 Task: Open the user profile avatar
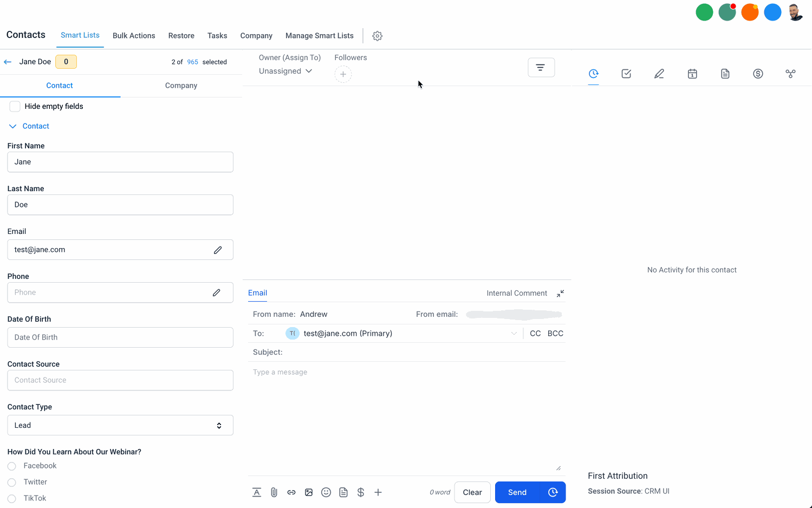pyautogui.click(x=795, y=12)
